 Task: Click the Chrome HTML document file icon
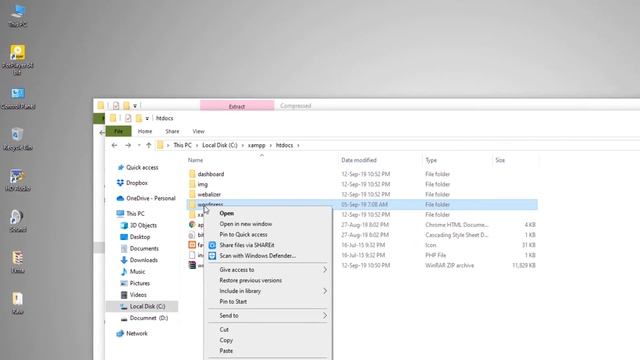tap(192, 224)
